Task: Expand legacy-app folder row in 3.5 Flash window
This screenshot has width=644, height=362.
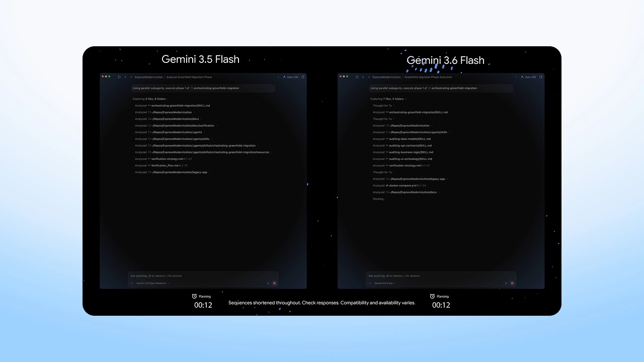Action: (172, 172)
